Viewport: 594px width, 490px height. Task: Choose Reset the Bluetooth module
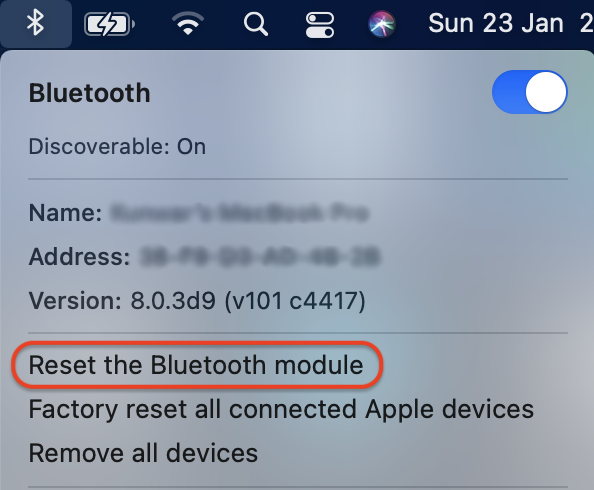tap(196, 365)
